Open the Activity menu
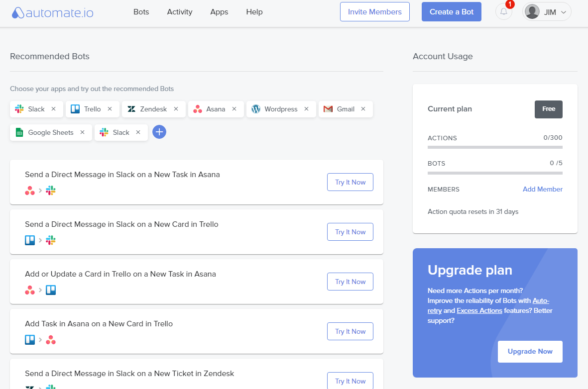The height and width of the screenshot is (389, 588). 180,12
